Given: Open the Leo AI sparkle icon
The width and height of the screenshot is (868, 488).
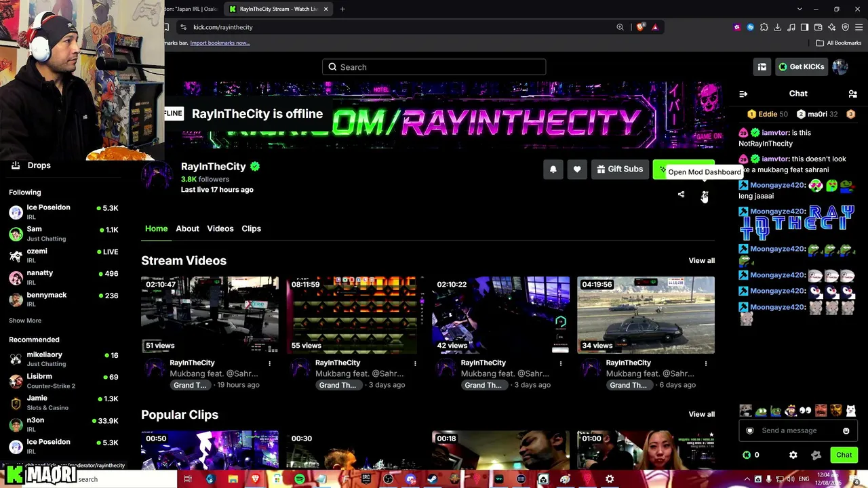Looking at the screenshot, I should (x=832, y=27).
